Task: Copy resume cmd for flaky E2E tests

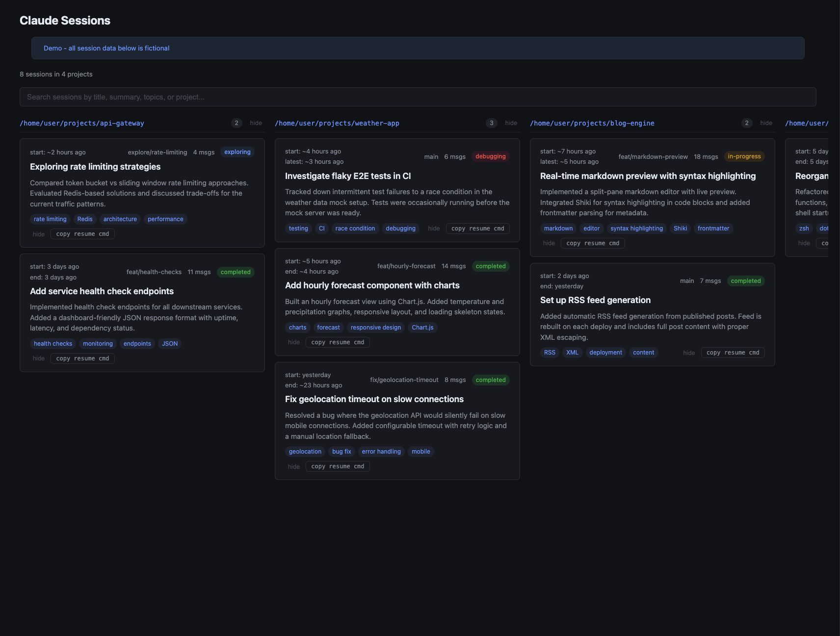Action: point(477,229)
